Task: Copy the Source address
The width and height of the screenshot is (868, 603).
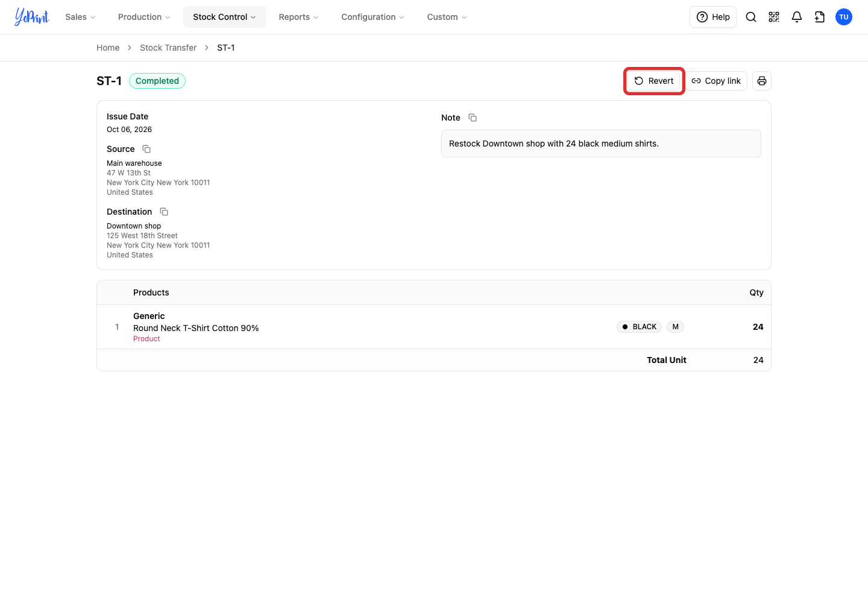Action: [146, 149]
